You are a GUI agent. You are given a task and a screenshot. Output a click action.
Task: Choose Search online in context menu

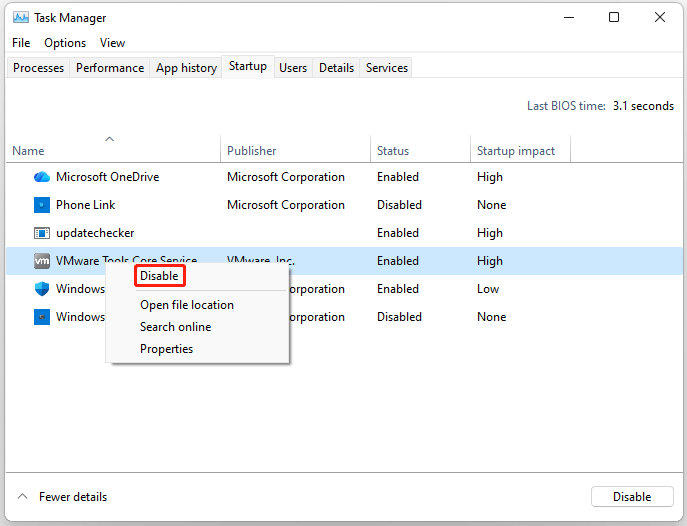(x=175, y=327)
